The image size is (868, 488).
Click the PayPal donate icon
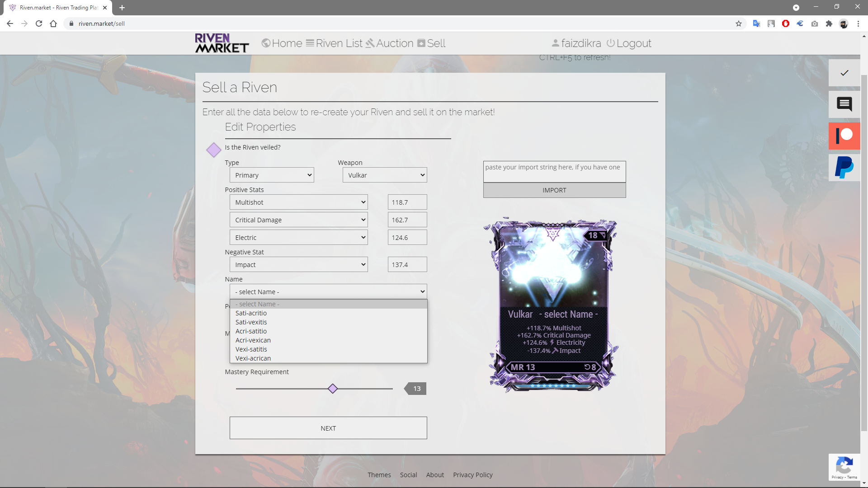tap(844, 168)
